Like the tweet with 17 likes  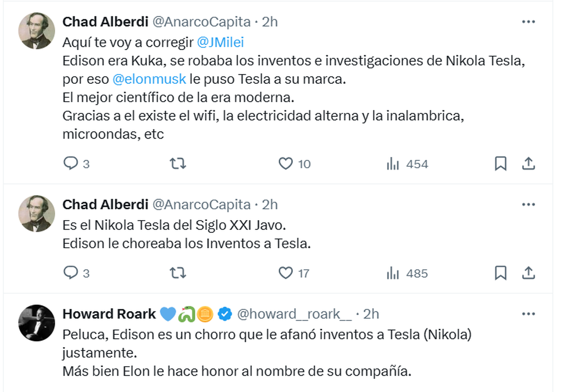click(294, 273)
